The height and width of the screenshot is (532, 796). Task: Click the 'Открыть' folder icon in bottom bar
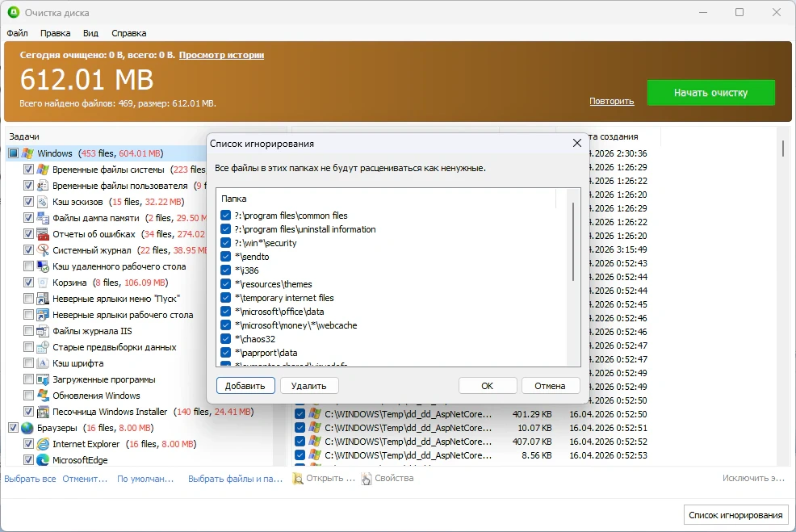[297, 478]
